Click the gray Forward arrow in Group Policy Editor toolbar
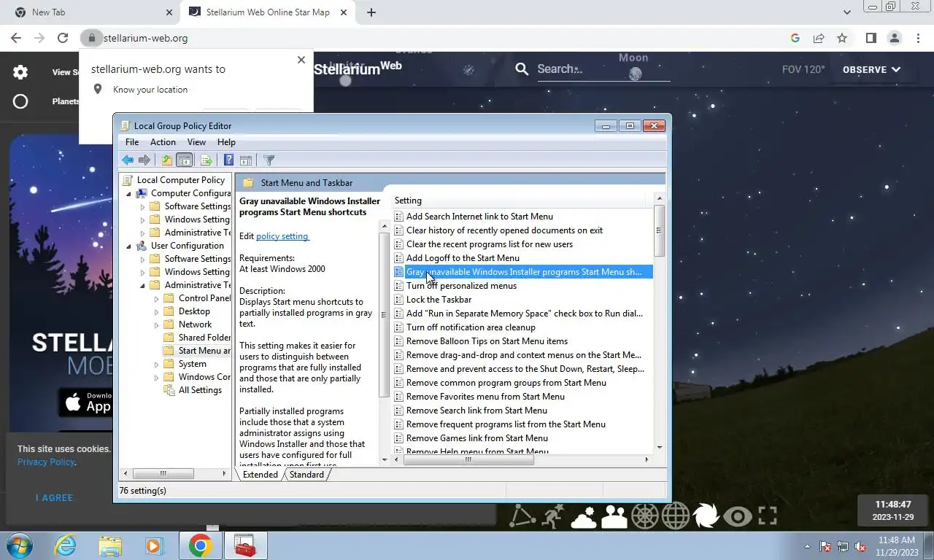The width and height of the screenshot is (934, 560). [x=144, y=160]
